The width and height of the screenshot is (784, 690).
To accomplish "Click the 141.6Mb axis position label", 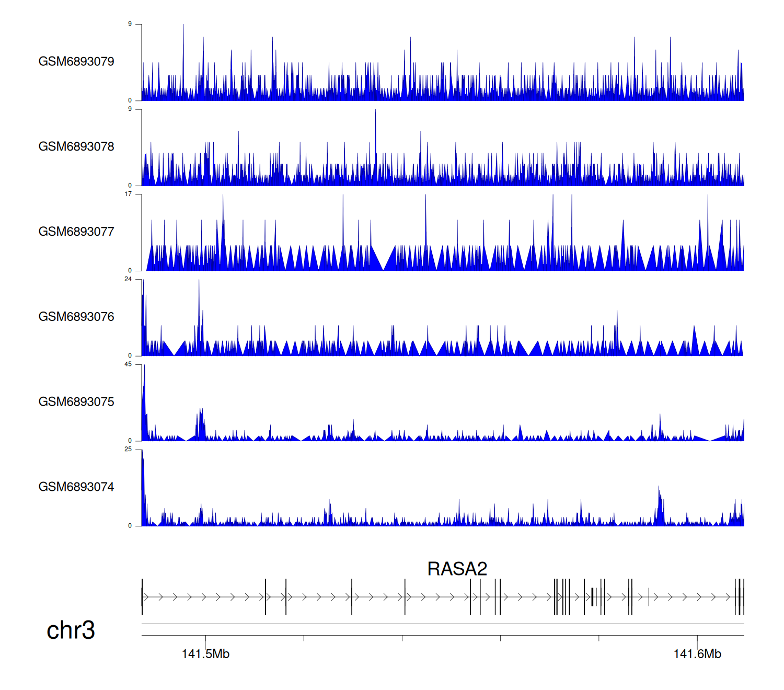I will 697,654.
